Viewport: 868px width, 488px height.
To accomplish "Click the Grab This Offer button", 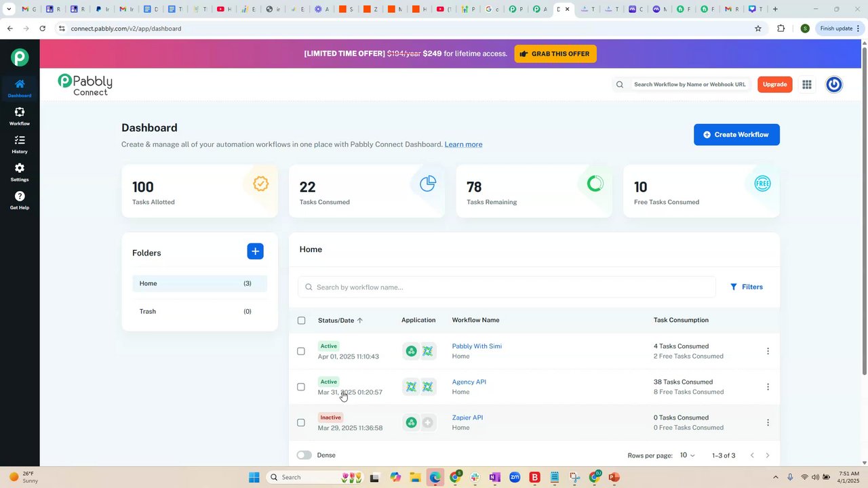I will pyautogui.click(x=555, y=54).
